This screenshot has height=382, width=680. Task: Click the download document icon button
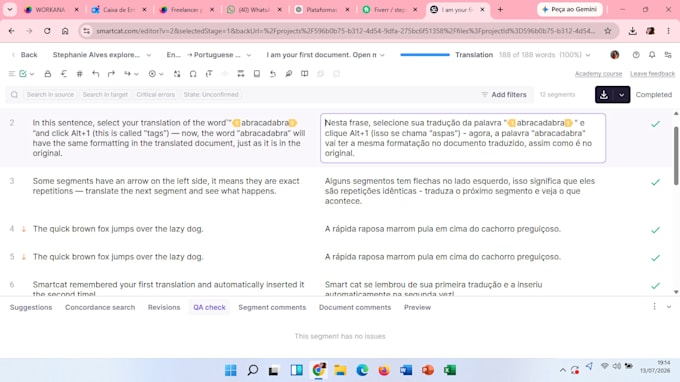(x=604, y=95)
